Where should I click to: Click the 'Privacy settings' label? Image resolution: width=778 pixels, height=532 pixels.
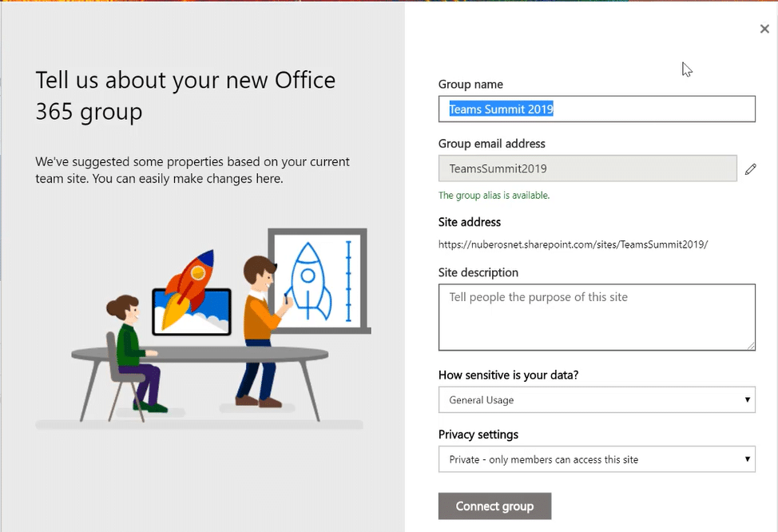(x=478, y=435)
